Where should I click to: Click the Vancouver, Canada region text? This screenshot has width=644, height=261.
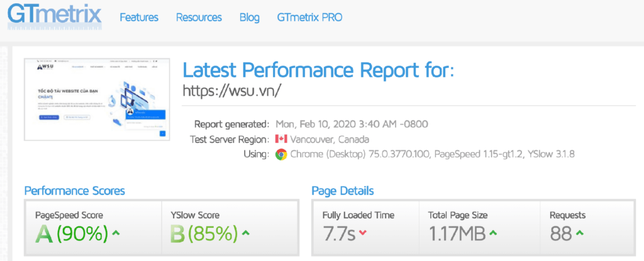pyautogui.click(x=330, y=140)
